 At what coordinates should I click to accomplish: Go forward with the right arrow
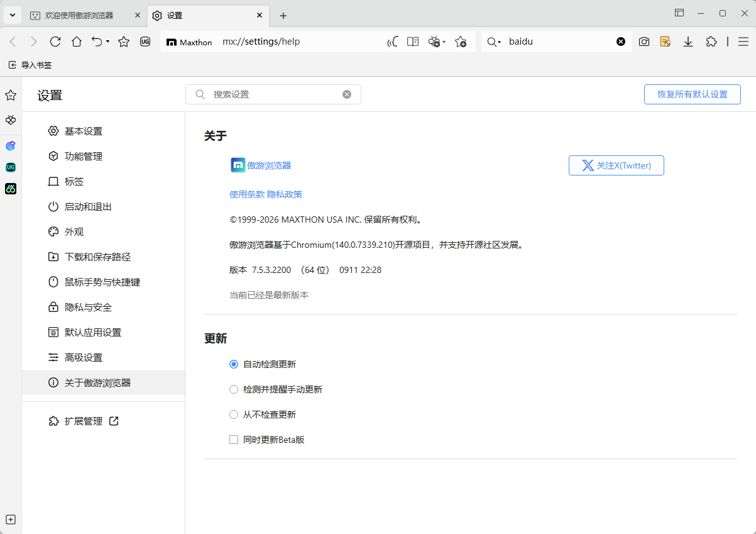tap(34, 42)
